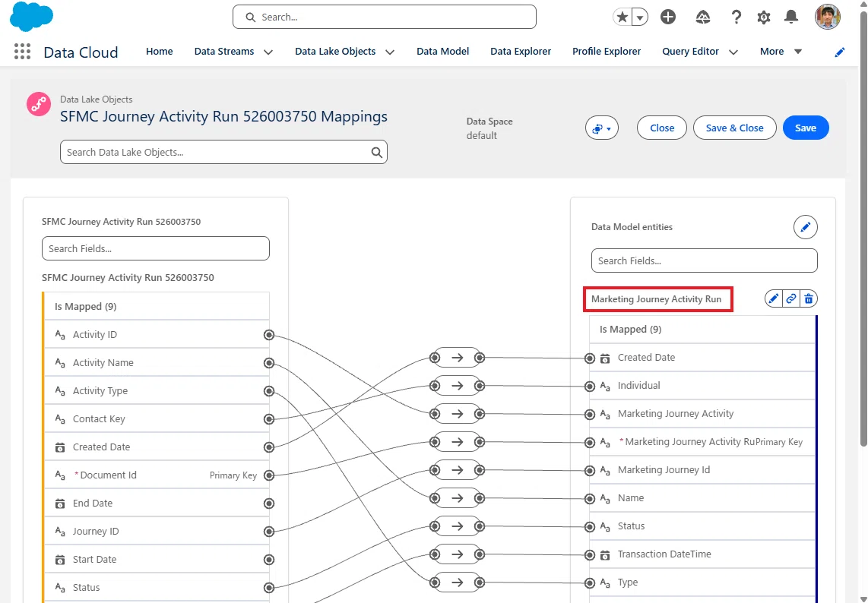Select the Journey ID source field
This screenshot has width=868, height=603.
157,531
